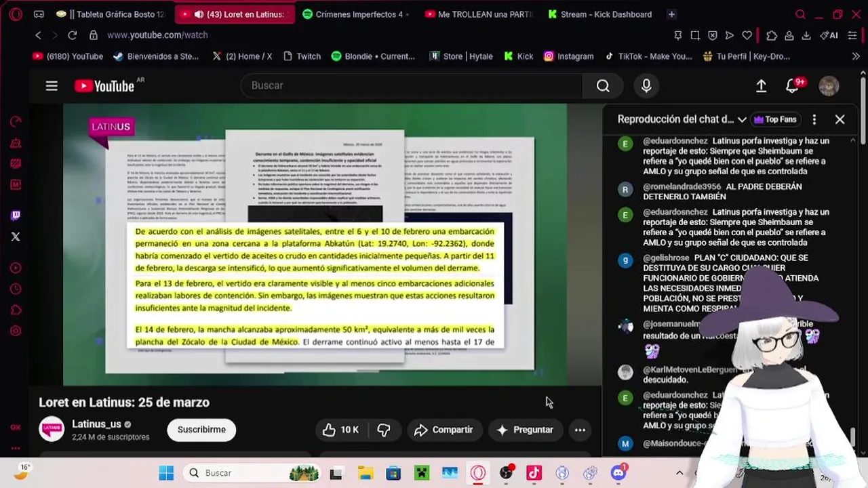
Task: Expand the chat replay mode dropdown arrow
Action: [742, 119]
